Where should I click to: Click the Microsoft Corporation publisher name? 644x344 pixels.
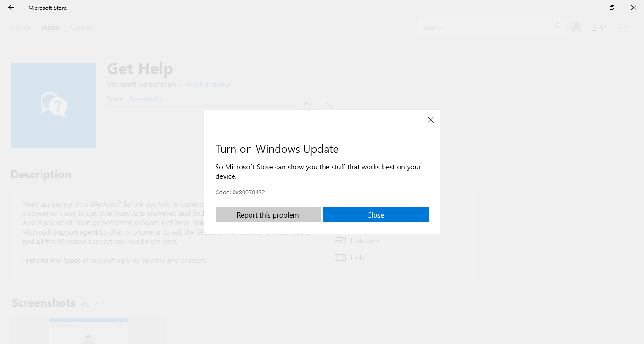(x=142, y=84)
